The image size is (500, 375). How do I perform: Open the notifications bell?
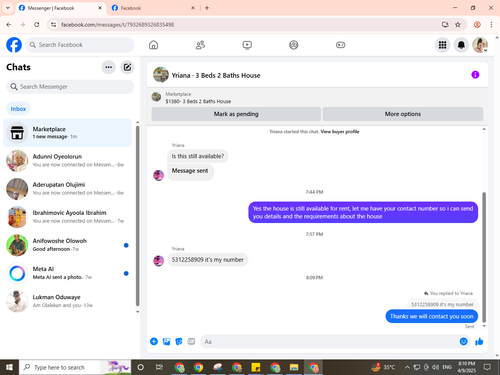click(x=461, y=45)
